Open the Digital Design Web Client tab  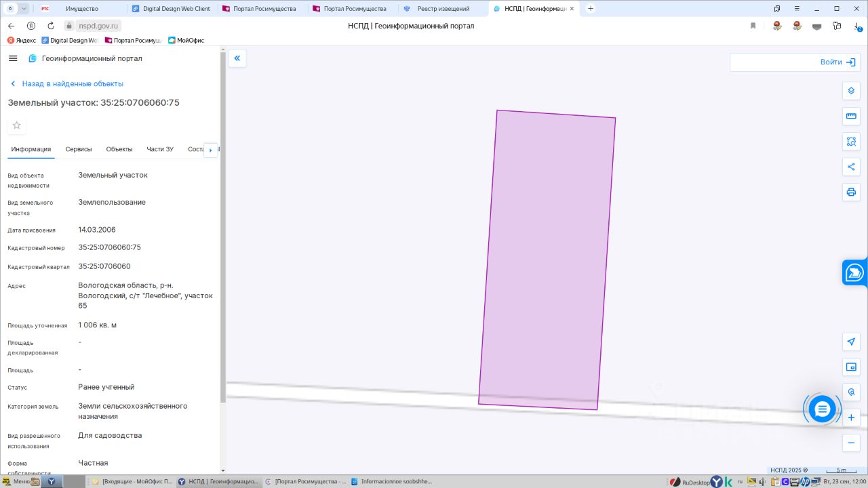coord(171,9)
